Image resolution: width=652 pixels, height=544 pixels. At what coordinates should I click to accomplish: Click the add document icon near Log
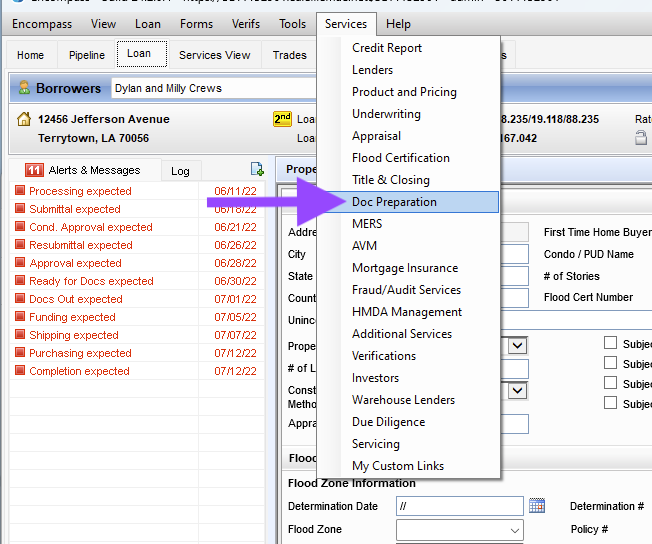tap(257, 169)
